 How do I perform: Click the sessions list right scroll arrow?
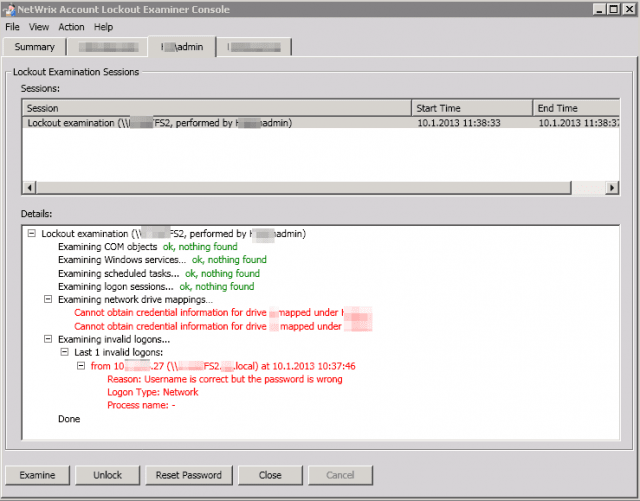point(611,188)
